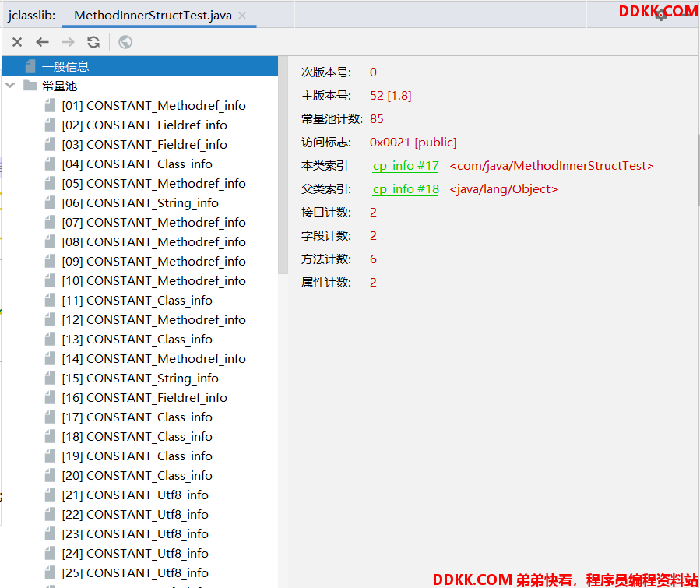Click the page icon beside 一般信息

[30, 66]
